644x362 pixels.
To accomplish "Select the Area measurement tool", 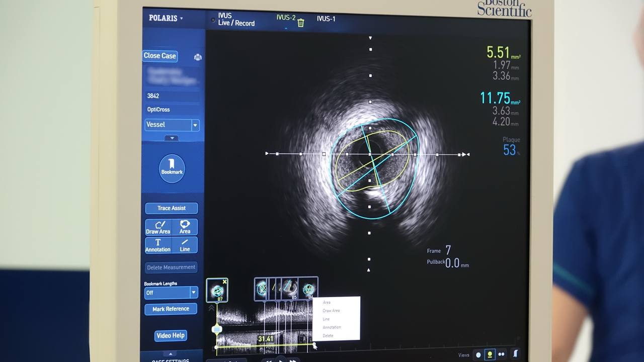I will (185, 227).
